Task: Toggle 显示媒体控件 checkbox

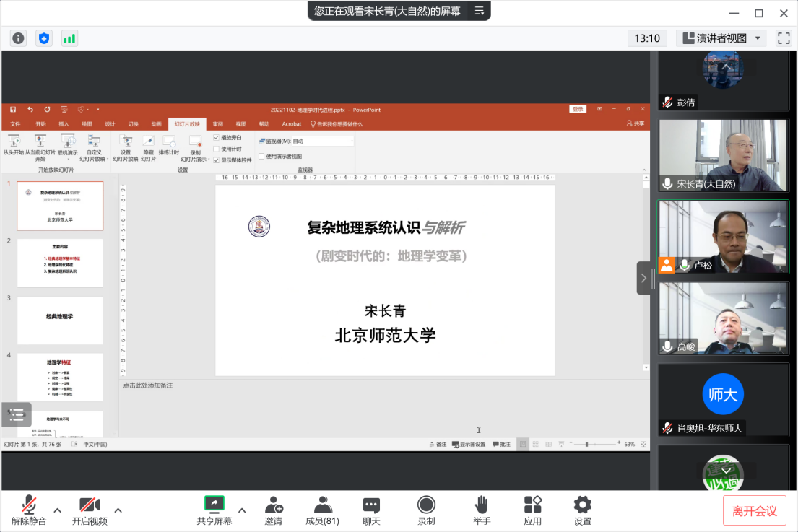Action: point(217,160)
